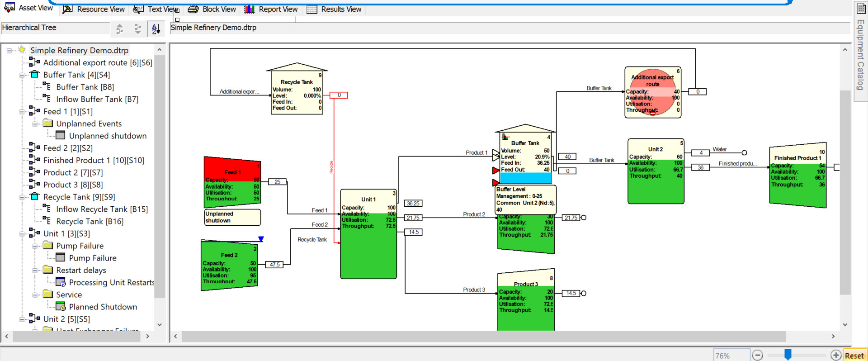The height and width of the screenshot is (361, 868).
Task: Collapse the Buffer Tank [4][S4] tree node
Action: click(22, 75)
